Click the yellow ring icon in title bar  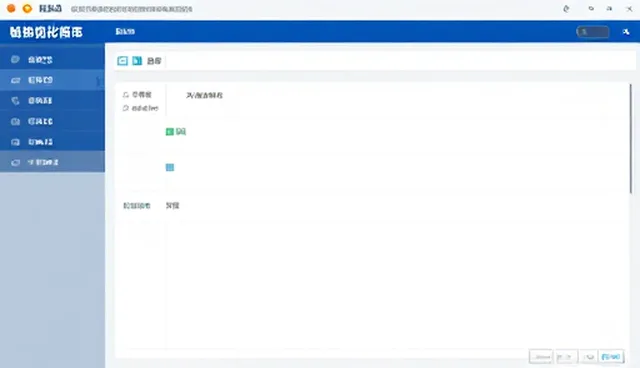coord(27,8)
